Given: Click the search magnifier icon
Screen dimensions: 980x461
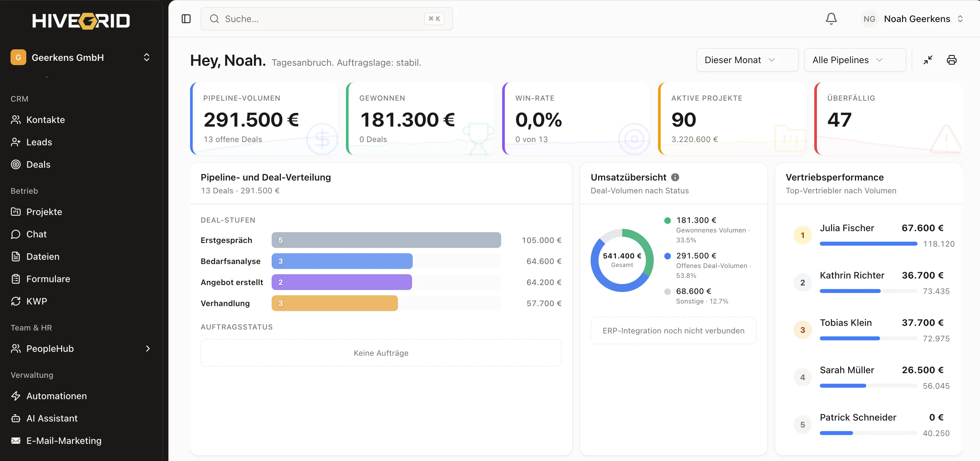Looking at the screenshot, I should 214,19.
